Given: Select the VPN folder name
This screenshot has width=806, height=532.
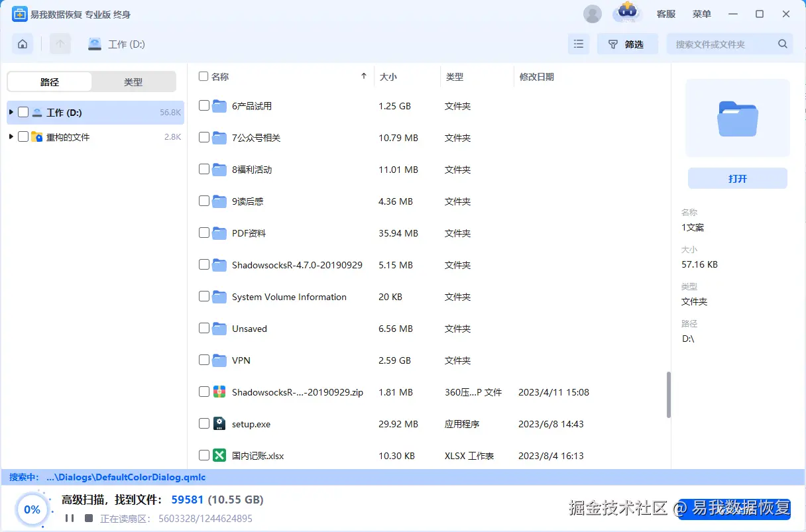Looking at the screenshot, I should pos(241,360).
